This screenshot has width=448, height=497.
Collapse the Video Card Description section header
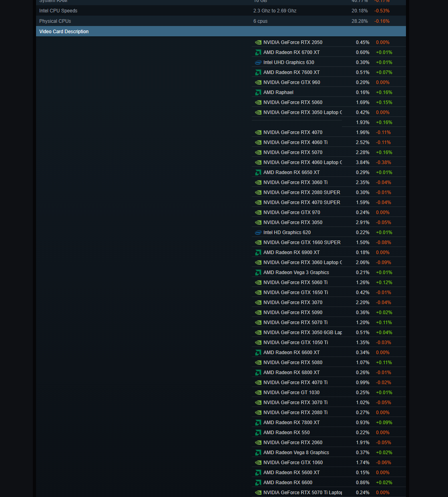221,32
